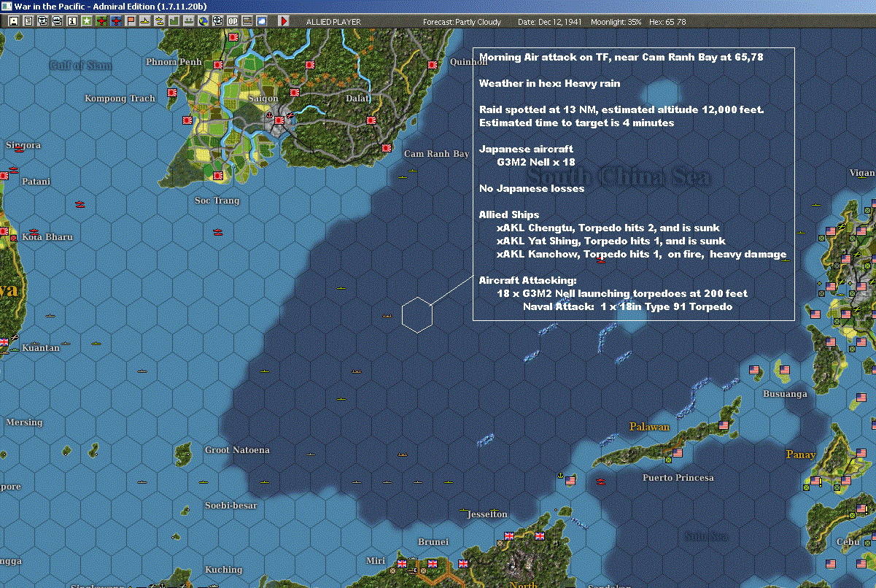Click the cloud weather toolbar icon
The image size is (876, 588).
pyautogui.click(x=261, y=21)
